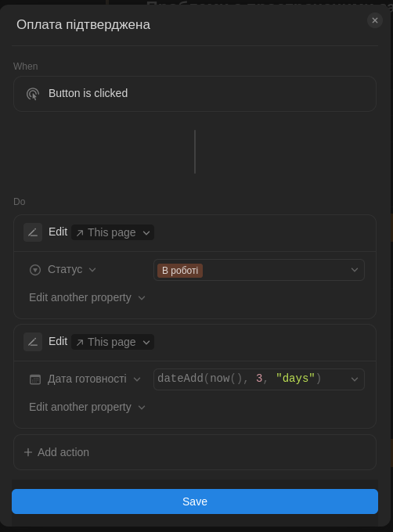This screenshot has height=532, width=393.
Task: Save the automation with the Save button
Action: point(195,501)
